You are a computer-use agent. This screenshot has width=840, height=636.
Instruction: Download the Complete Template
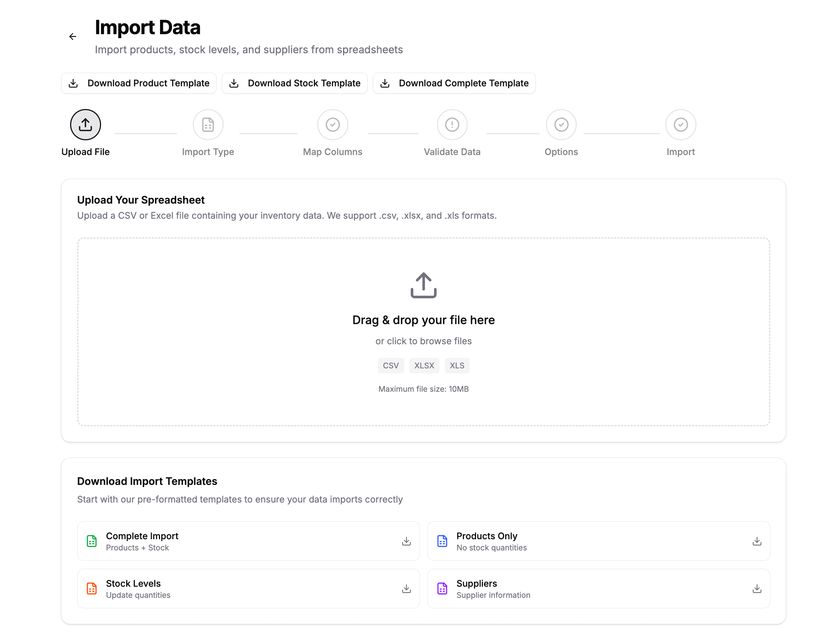coord(454,83)
